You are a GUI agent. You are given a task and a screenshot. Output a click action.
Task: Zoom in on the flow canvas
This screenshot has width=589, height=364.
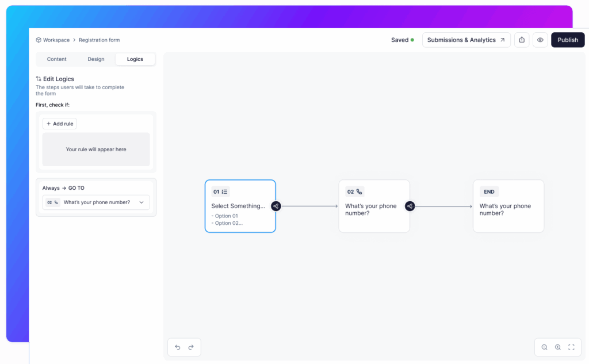[558, 347]
